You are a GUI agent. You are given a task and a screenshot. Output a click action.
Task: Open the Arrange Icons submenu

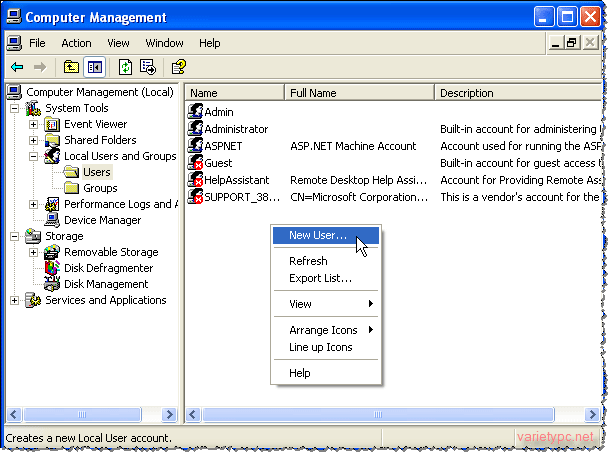[x=323, y=330]
